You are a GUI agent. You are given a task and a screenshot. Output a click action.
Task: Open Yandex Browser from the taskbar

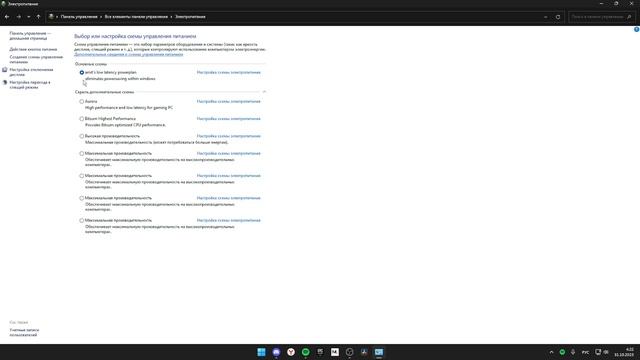click(291, 352)
